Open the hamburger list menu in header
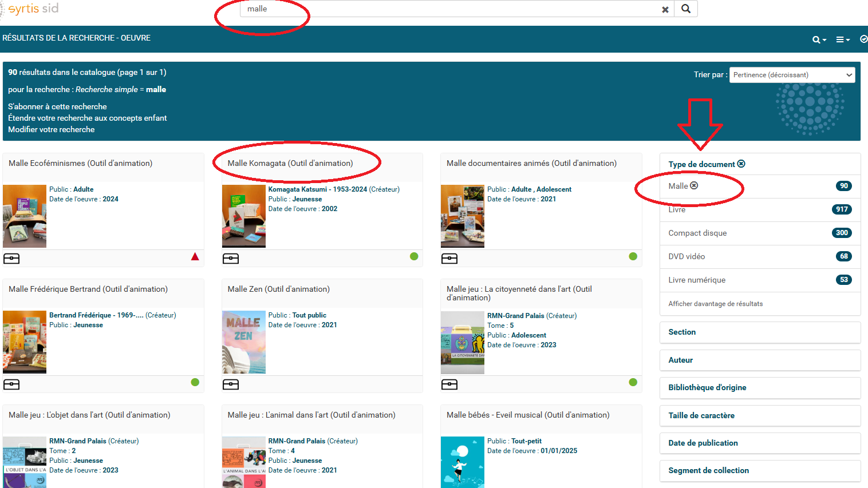Image resolution: width=868 pixels, height=488 pixels. (842, 39)
